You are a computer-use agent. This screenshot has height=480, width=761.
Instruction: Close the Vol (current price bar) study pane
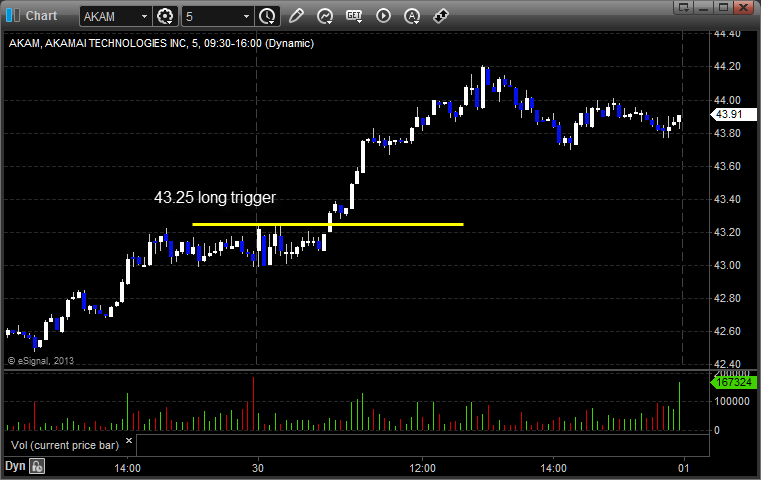(129, 441)
